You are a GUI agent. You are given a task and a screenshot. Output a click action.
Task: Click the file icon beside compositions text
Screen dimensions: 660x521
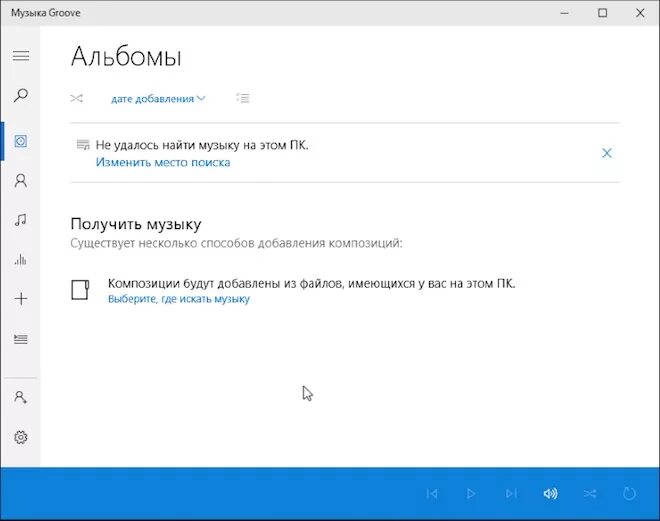coord(80,290)
